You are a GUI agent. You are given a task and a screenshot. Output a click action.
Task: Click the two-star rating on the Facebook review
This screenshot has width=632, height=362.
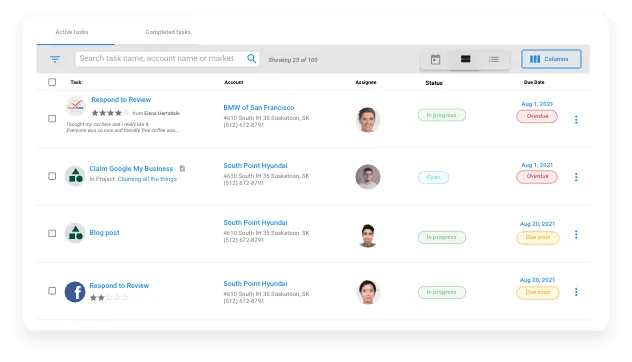point(109,298)
